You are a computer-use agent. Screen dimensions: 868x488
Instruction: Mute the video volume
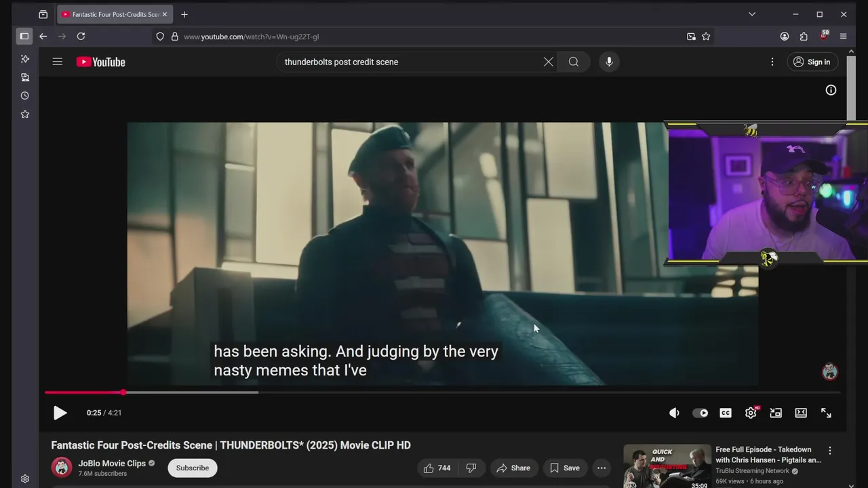pos(674,413)
